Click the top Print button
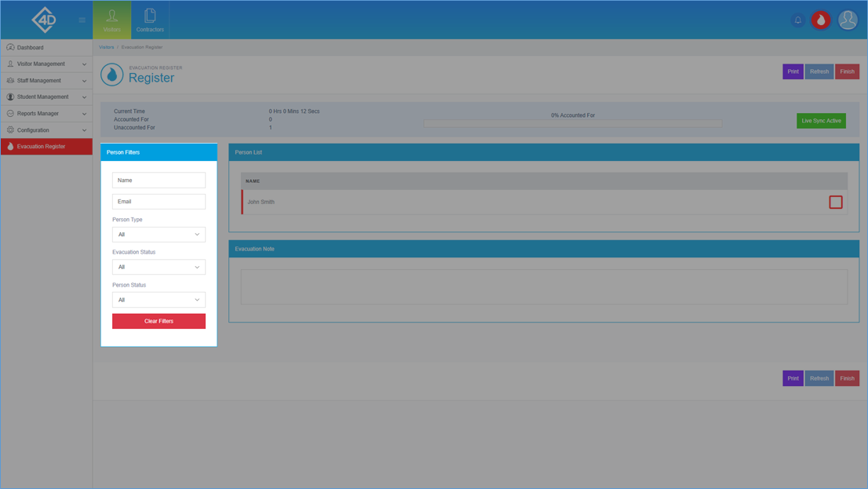868x489 pixels. point(793,71)
